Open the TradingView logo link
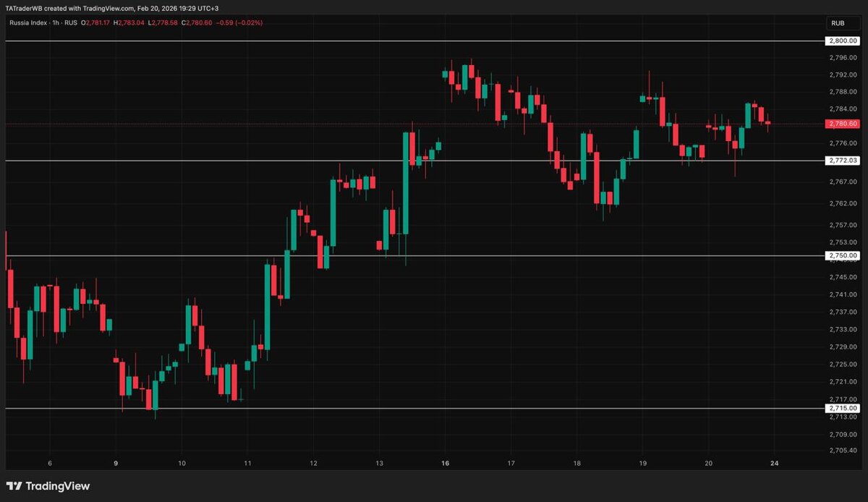The height and width of the screenshot is (502, 868). click(48, 486)
